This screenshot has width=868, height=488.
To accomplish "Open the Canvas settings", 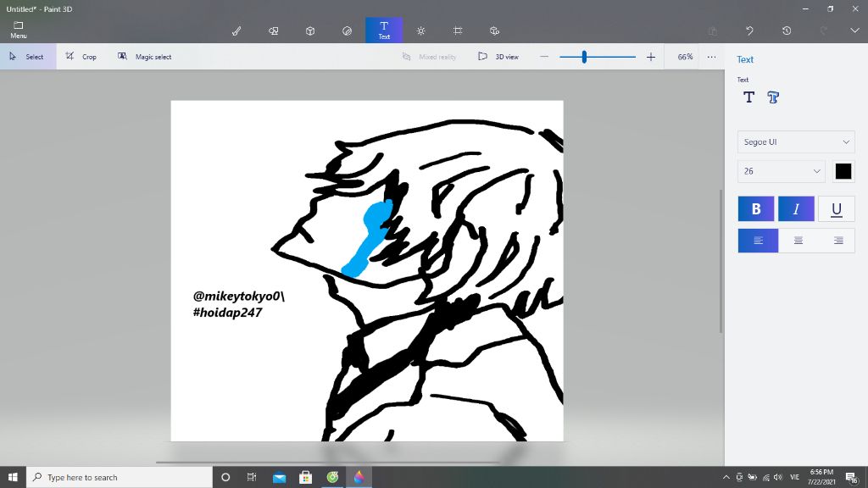I will point(457,30).
